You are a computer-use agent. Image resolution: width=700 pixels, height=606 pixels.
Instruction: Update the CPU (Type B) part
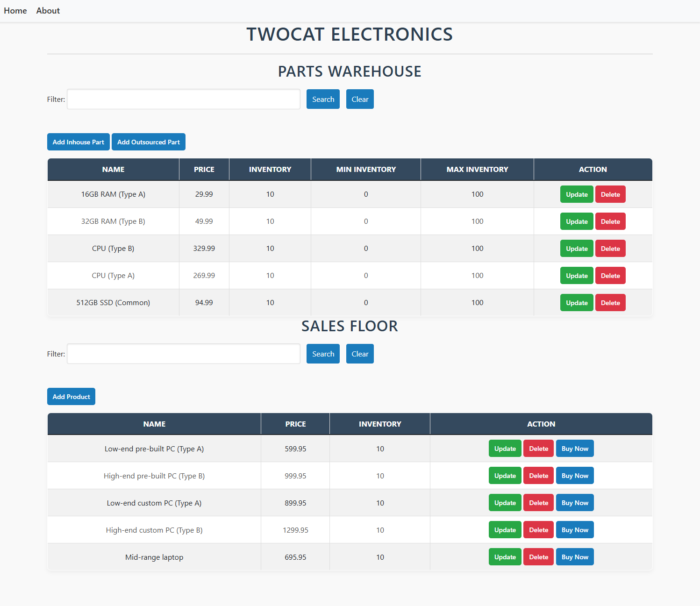click(x=577, y=249)
